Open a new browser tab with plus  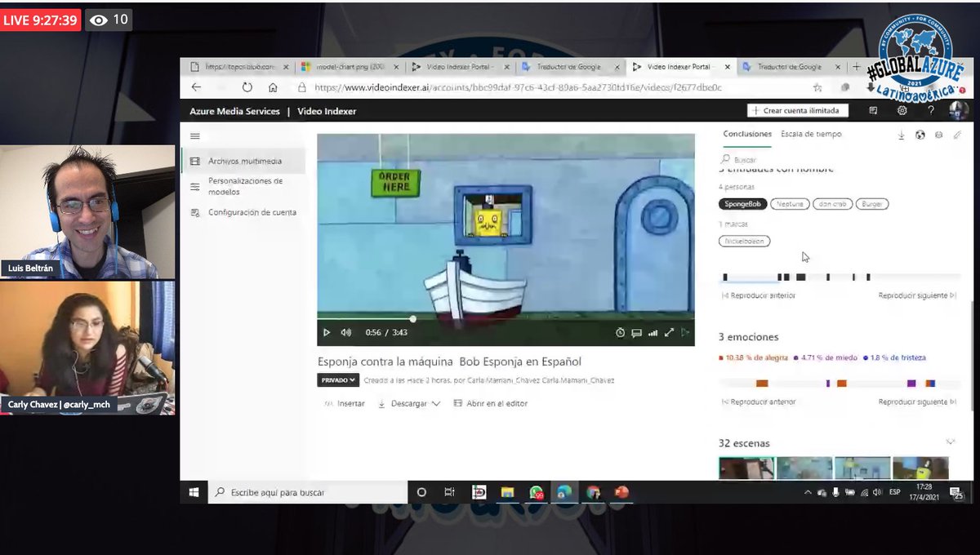pyautogui.click(x=857, y=67)
